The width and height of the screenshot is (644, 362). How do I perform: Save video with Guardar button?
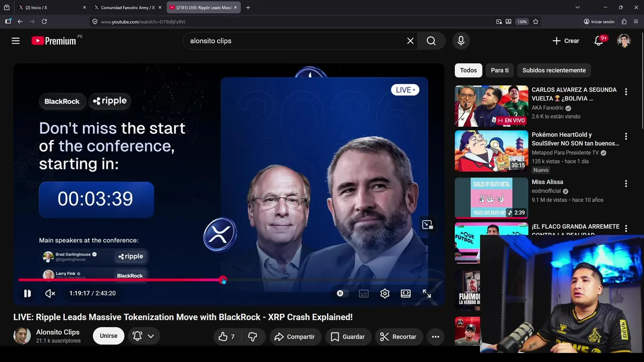pyautogui.click(x=348, y=337)
